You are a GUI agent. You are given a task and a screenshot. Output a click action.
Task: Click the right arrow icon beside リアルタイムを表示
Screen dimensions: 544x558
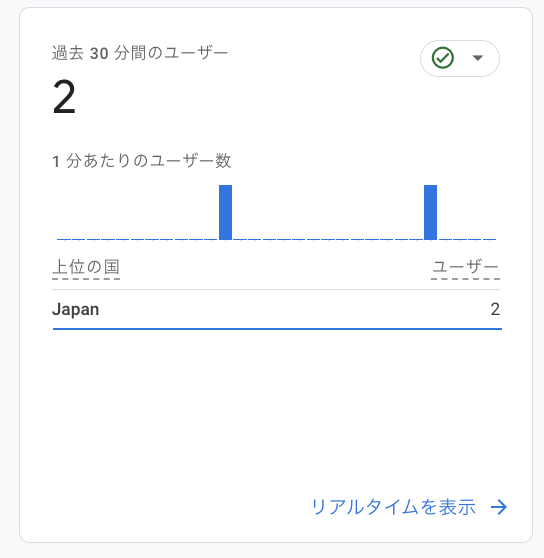[499, 507]
